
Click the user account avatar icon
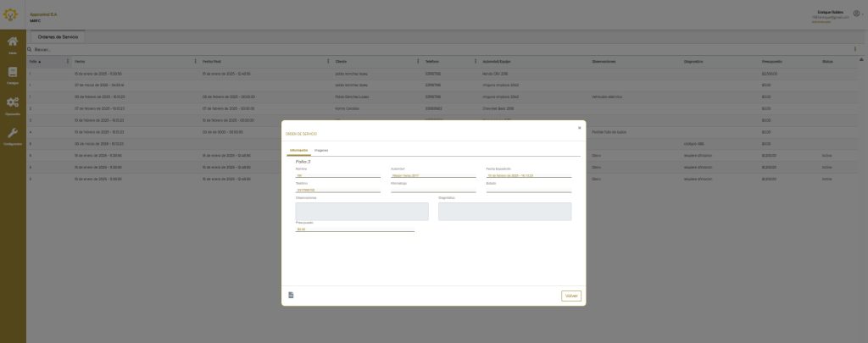click(x=856, y=14)
